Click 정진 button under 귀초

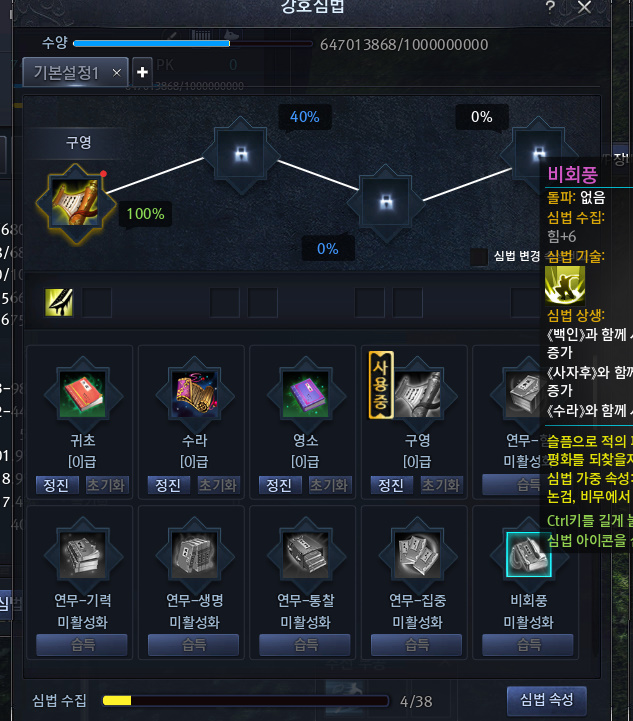click(x=56, y=485)
